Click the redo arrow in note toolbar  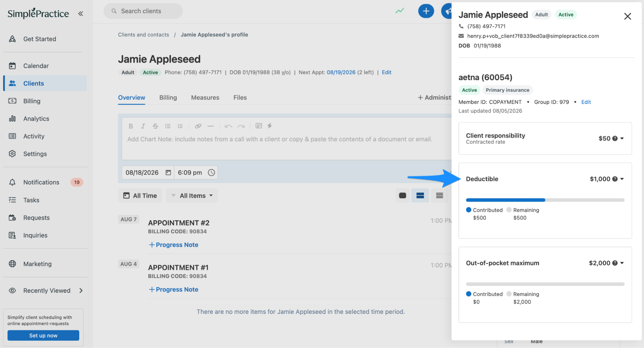coord(241,126)
